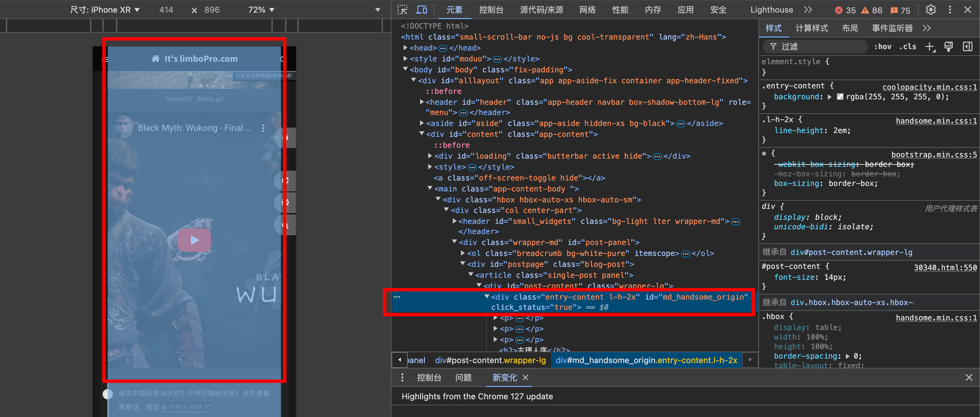
Task: Open the 应用 tab
Action: point(685,10)
